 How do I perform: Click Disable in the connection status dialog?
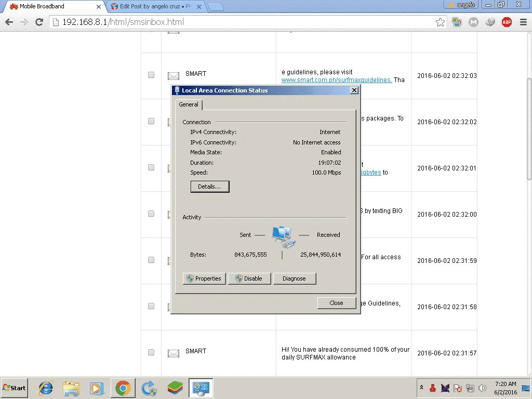point(249,278)
